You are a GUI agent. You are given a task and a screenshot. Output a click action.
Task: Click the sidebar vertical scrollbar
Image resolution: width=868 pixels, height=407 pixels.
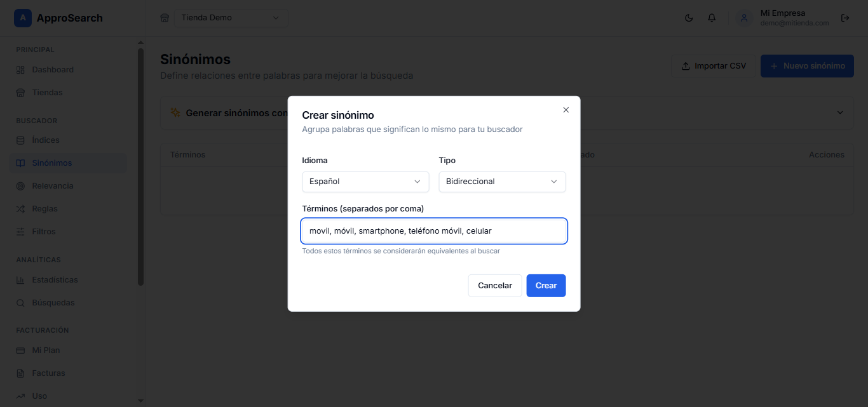click(x=140, y=167)
